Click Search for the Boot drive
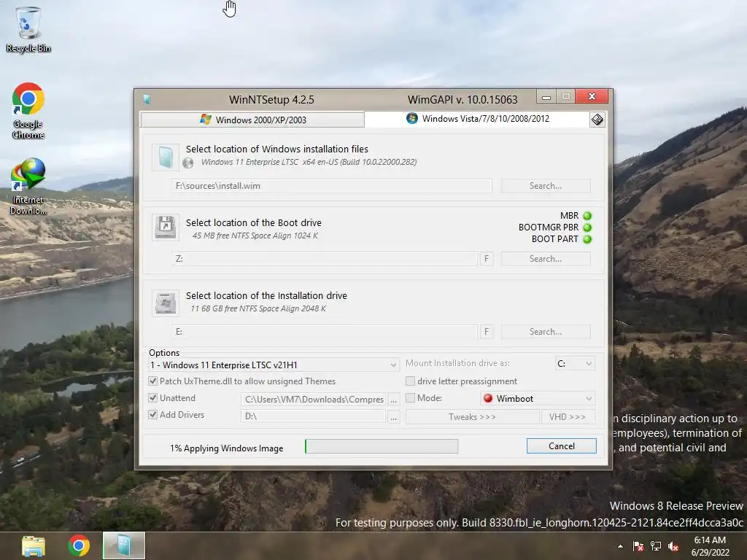Screen dimensions: 747x560 pos(546,259)
